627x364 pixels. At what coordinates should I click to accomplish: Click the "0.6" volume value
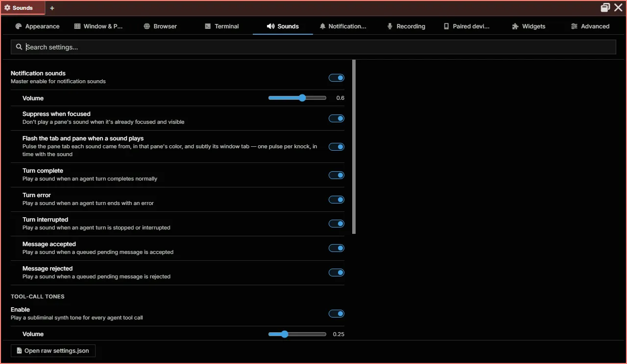pos(340,98)
